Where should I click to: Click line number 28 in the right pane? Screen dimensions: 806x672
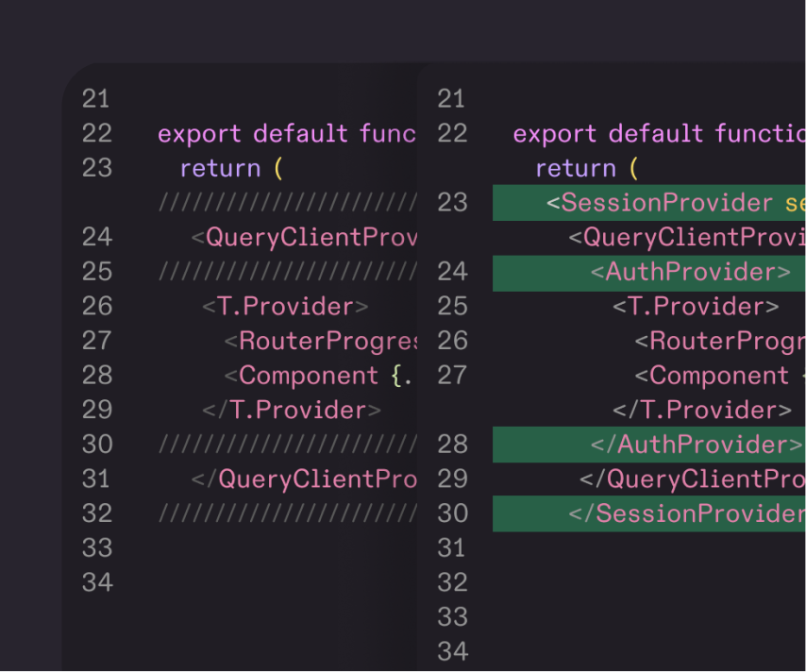click(452, 445)
